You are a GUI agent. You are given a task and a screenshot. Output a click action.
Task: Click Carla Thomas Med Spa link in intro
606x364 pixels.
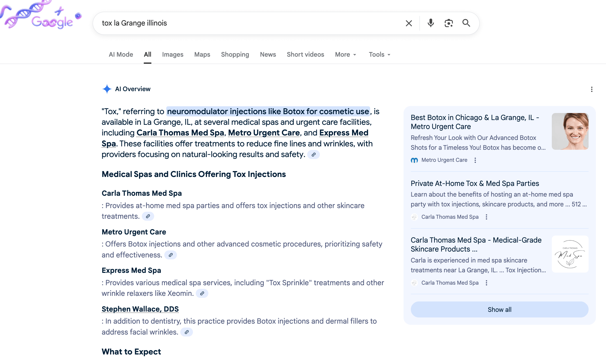click(x=180, y=133)
